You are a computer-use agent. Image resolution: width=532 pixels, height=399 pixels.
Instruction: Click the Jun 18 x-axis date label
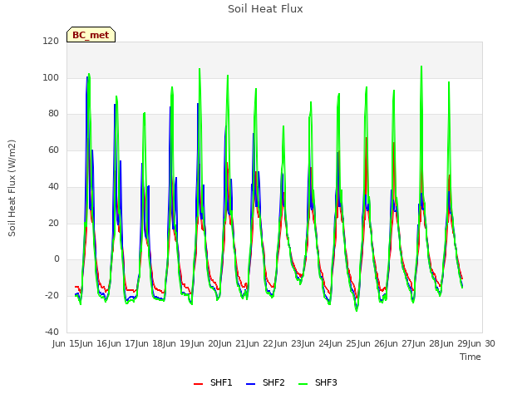(150, 343)
